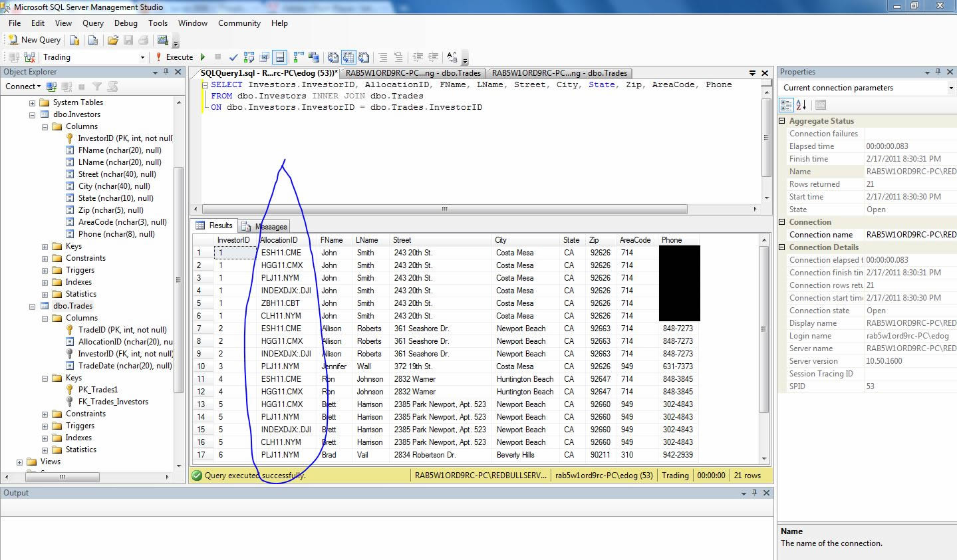Image resolution: width=957 pixels, height=560 pixels.
Task: Click the Execute button
Action: coord(174,57)
